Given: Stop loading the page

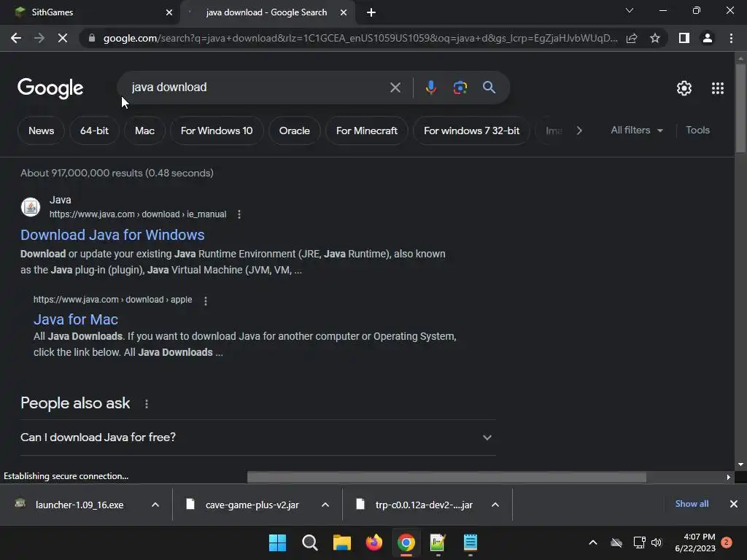Looking at the screenshot, I should click(63, 38).
